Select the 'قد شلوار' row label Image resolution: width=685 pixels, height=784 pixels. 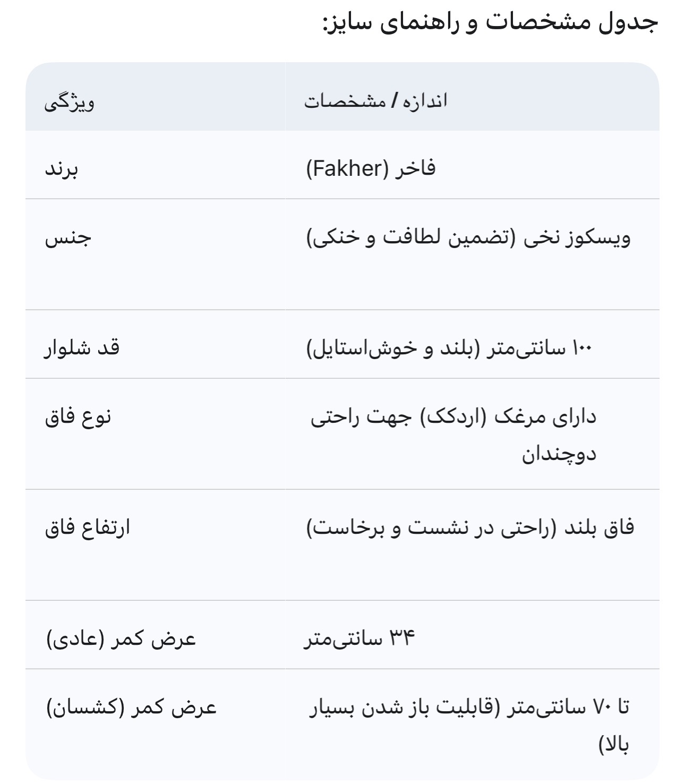click(82, 348)
